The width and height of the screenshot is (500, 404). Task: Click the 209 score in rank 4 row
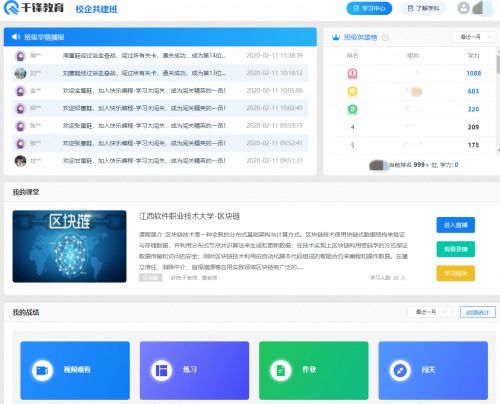coord(473,127)
